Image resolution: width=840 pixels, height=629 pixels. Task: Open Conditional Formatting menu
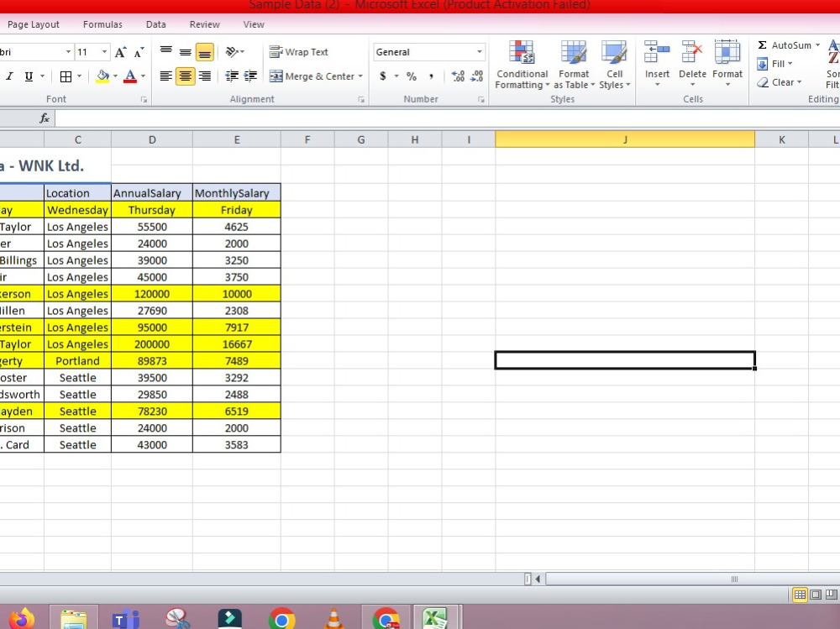coord(522,65)
